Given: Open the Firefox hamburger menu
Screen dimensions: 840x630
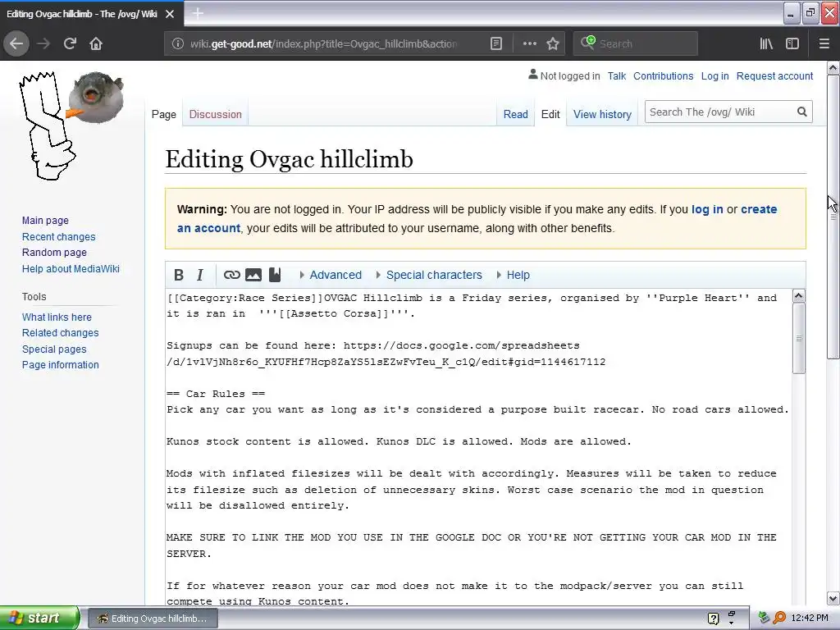Looking at the screenshot, I should click(x=824, y=44).
